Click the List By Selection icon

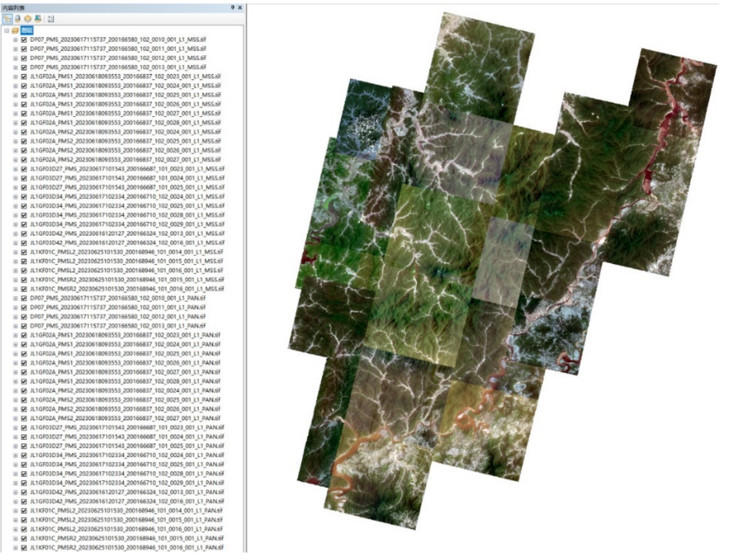(38, 19)
